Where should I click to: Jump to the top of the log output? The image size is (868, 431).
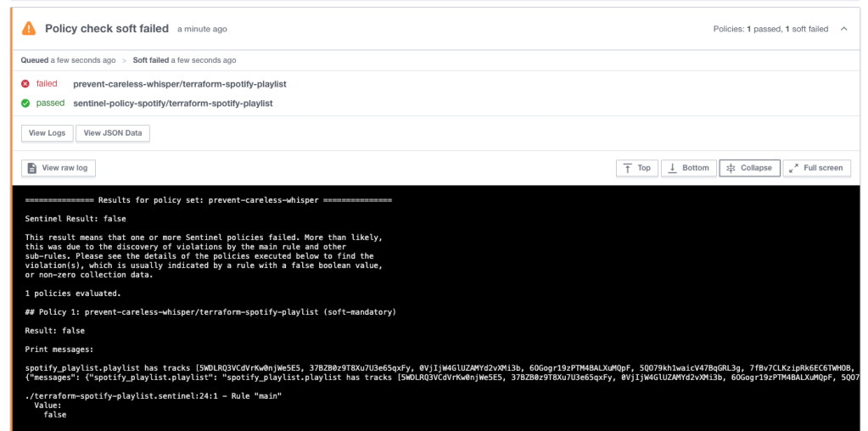coord(636,168)
